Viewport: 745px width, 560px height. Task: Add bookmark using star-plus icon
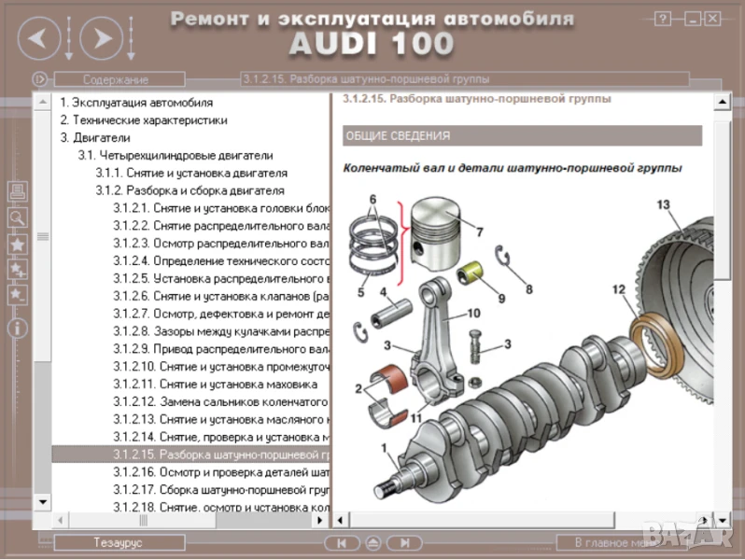17,271
